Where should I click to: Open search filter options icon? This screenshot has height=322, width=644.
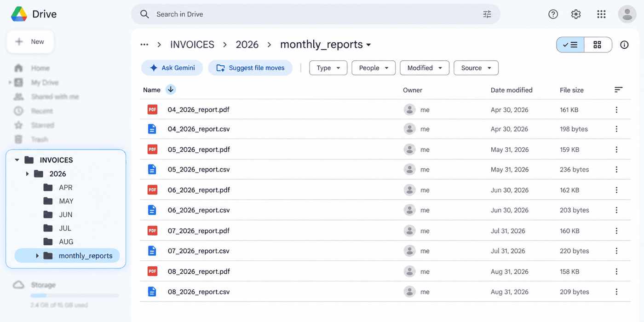click(x=487, y=14)
